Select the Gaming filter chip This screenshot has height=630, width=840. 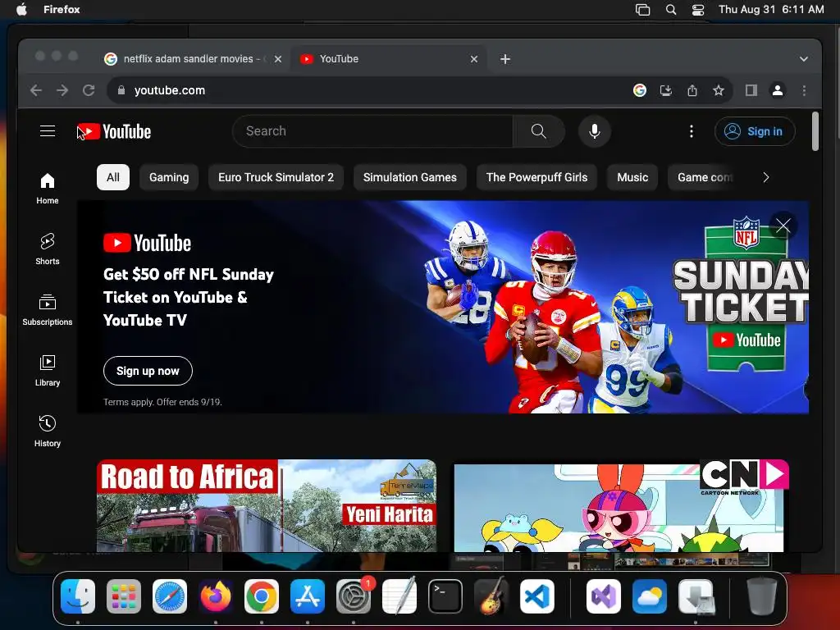(169, 177)
